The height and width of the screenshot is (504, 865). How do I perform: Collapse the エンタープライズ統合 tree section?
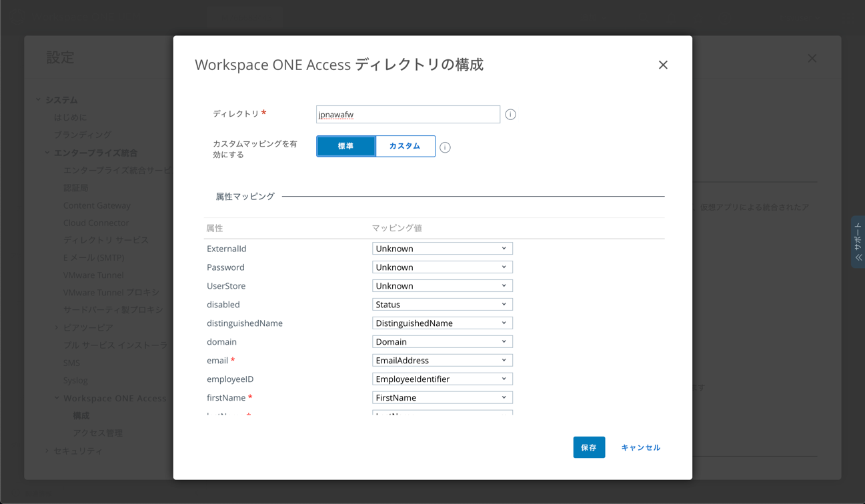pyautogui.click(x=47, y=153)
